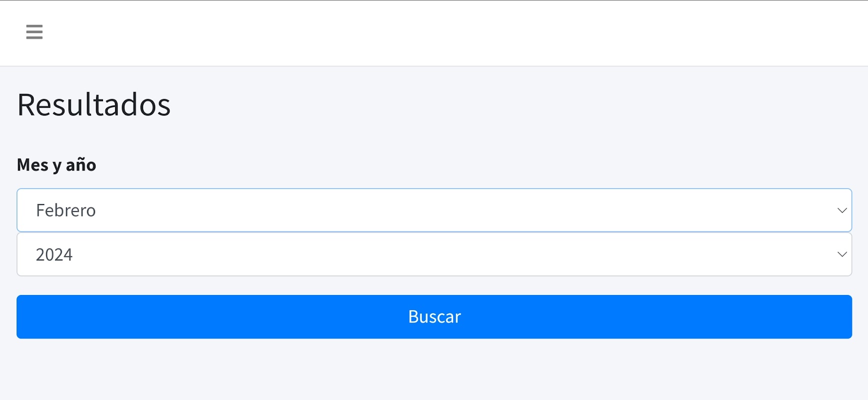Screen dimensions: 868x400
Task: Click the Resultados page heading
Action: (x=94, y=105)
